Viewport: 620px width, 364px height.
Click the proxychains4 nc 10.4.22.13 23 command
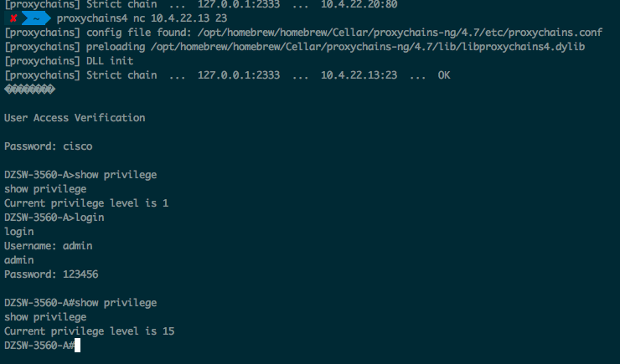(142, 18)
